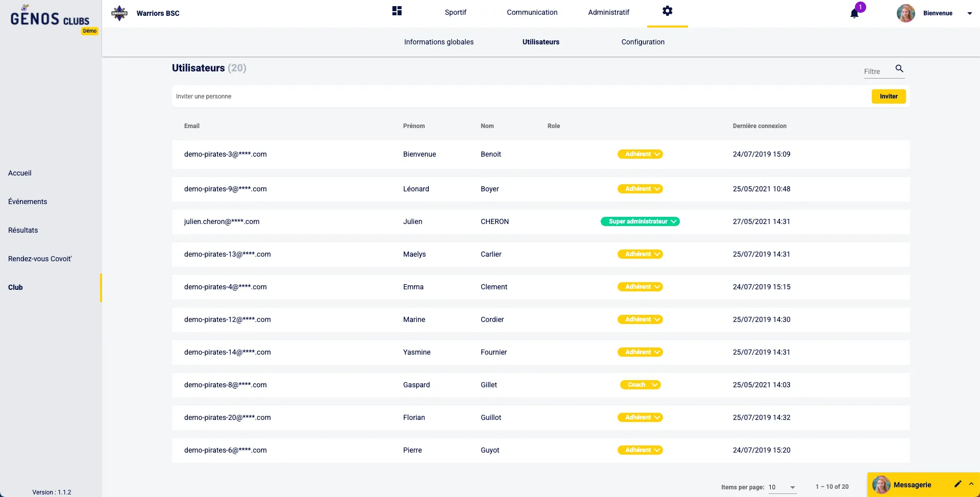The width and height of the screenshot is (980, 497).
Task: Open the Sportif menu
Action: 455,12
